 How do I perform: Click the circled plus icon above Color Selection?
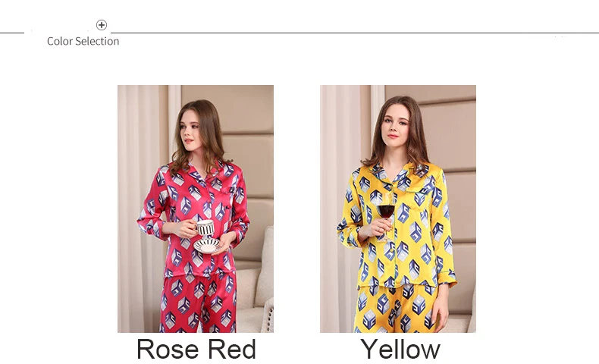[x=102, y=25]
